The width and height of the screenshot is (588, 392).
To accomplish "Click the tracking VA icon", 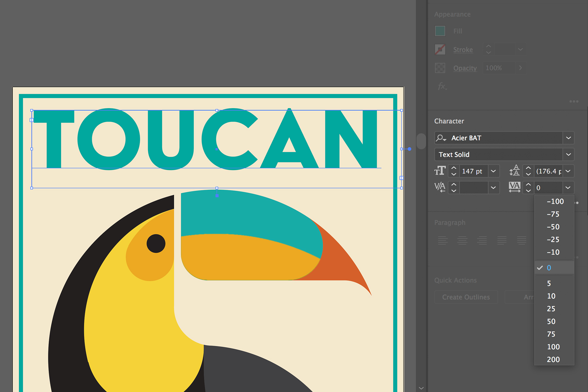I will click(x=514, y=187).
